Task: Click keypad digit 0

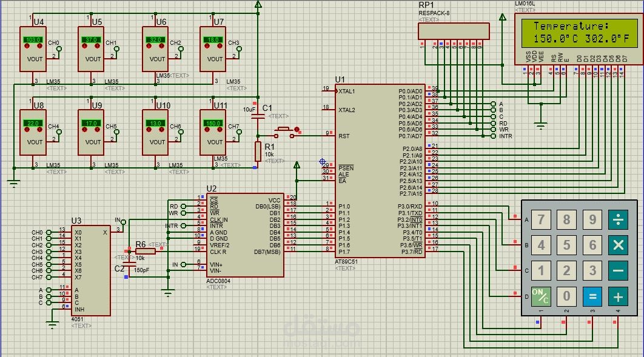Action: tap(566, 296)
